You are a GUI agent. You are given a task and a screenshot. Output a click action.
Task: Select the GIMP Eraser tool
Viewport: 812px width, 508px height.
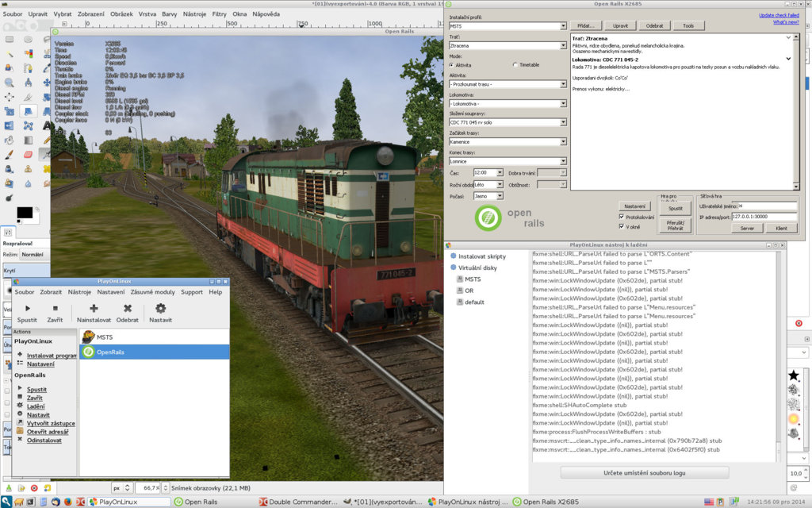click(28, 155)
